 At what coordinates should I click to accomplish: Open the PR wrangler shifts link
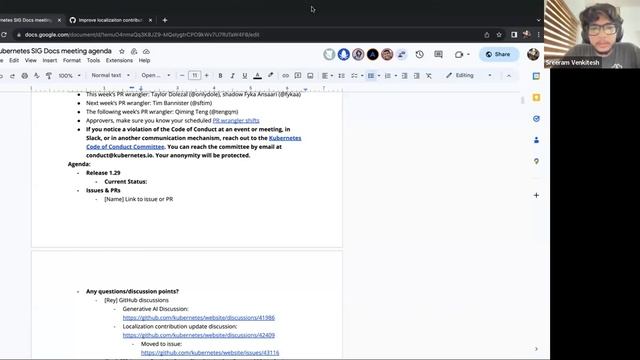(236, 120)
